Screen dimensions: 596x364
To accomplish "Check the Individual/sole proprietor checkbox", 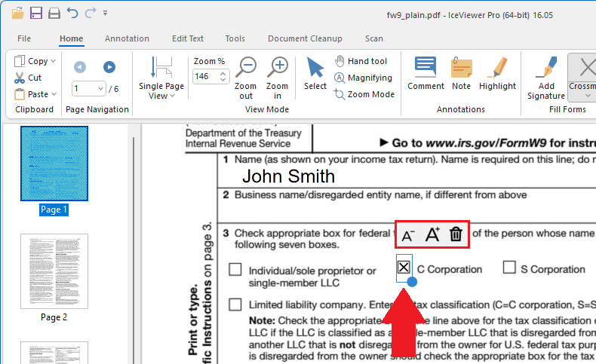I will pyautogui.click(x=235, y=270).
